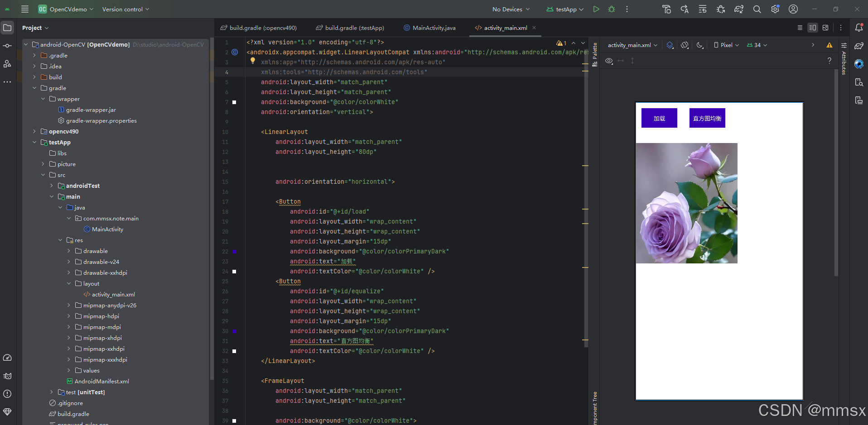The height and width of the screenshot is (425, 868).
Task: Switch to build.gradle (:testApp) tab
Action: (x=350, y=28)
